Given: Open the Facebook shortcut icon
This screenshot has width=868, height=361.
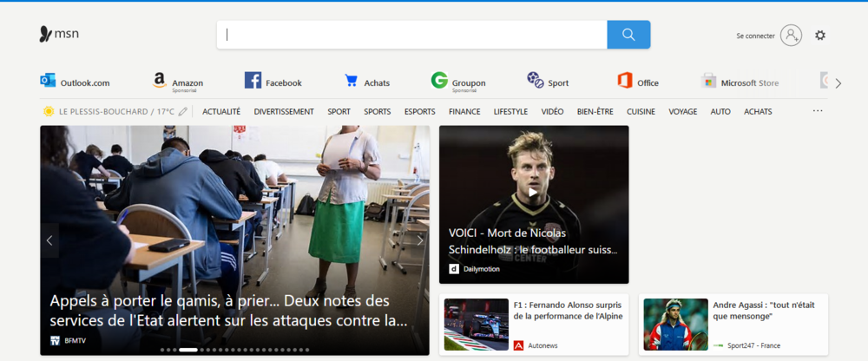Looking at the screenshot, I should pyautogui.click(x=253, y=82).
